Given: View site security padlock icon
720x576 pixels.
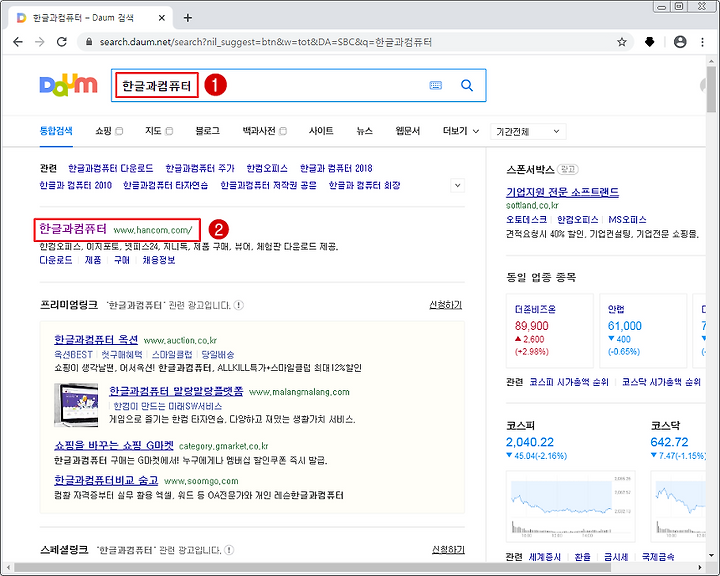Looking at the screenshot, I should tap(89, 42).
